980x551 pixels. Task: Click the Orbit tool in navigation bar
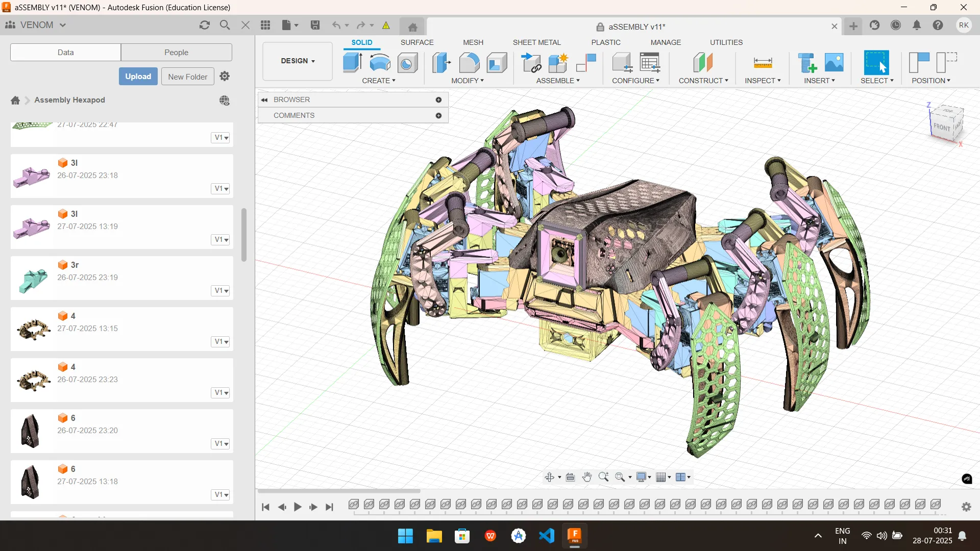pos(549,478)
